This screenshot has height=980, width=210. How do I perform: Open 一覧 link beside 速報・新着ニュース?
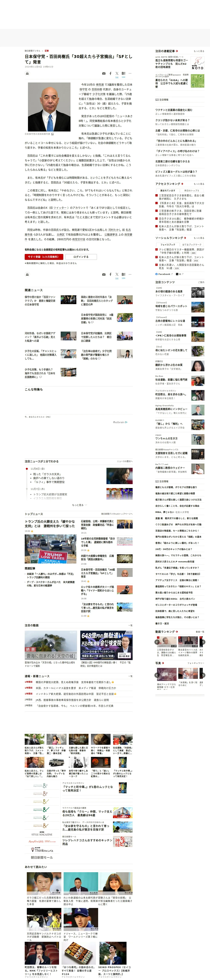[x=130, y=676]
